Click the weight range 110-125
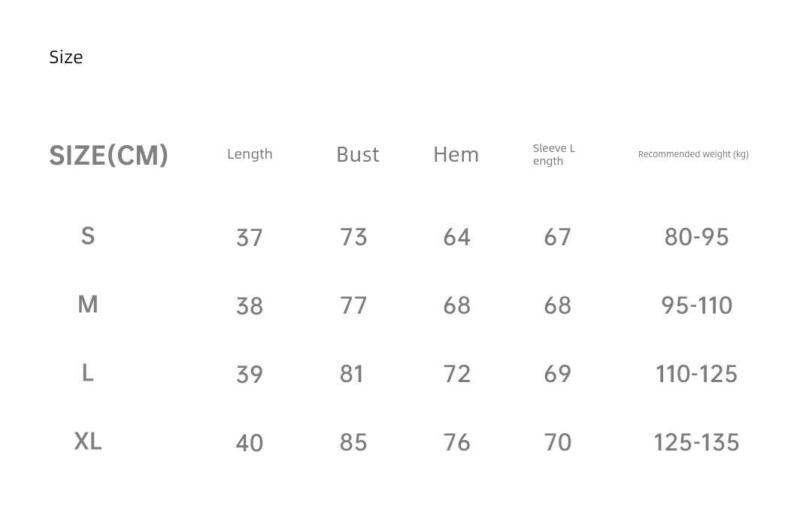 pyautogui.click(x=697, y=374)
